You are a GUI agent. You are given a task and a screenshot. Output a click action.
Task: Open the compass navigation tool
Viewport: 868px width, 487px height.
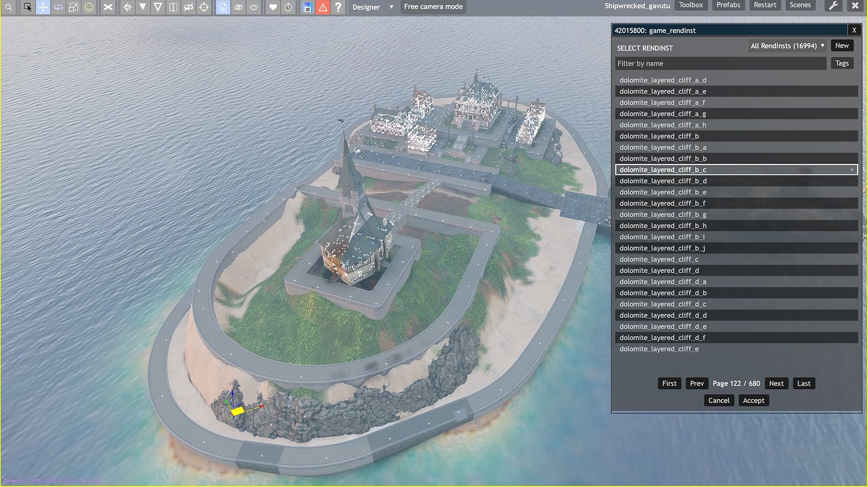point(127,7)
